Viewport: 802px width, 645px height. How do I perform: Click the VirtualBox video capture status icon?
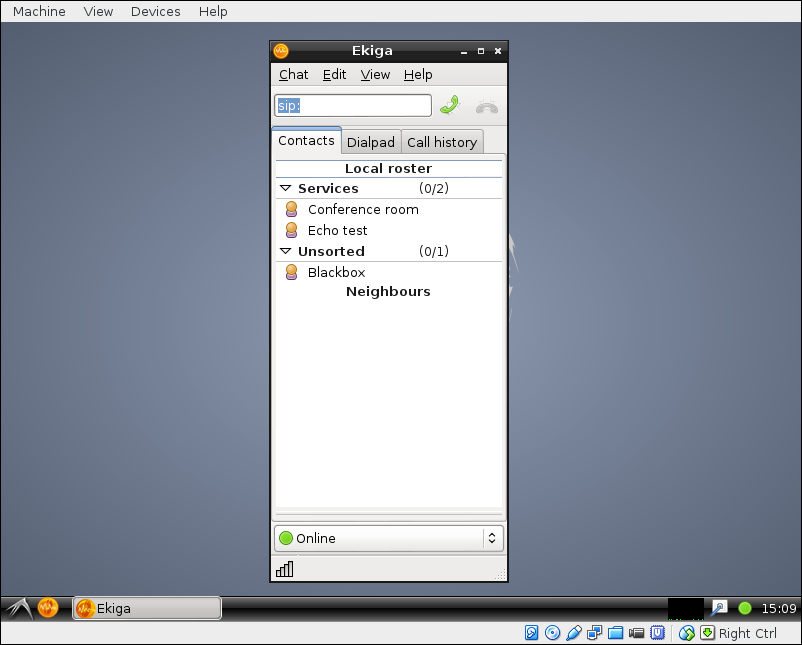pyautogui.click(x=636, y=633)
